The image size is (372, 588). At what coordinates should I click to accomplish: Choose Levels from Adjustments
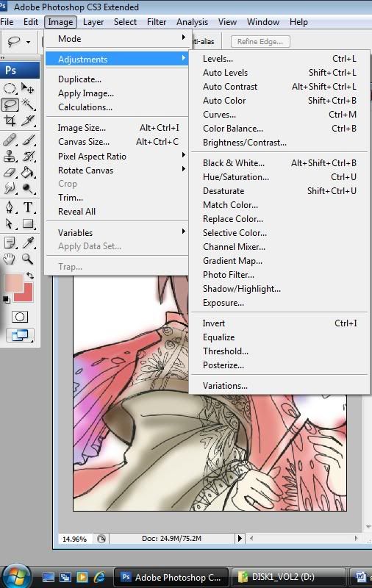pyautogui.click(x=279, y=59)
